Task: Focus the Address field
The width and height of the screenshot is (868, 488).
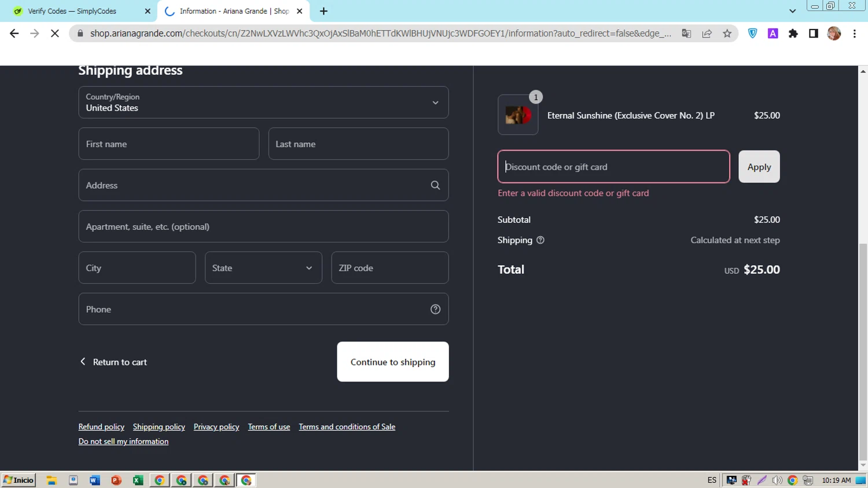Action: click(263, 185)
